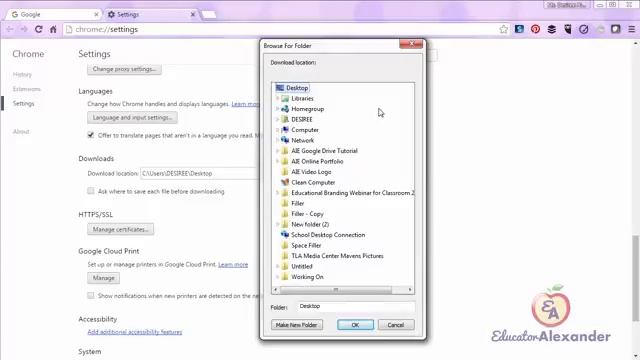
Task: Select School Desktop Connection item
Action: point(328,235)
